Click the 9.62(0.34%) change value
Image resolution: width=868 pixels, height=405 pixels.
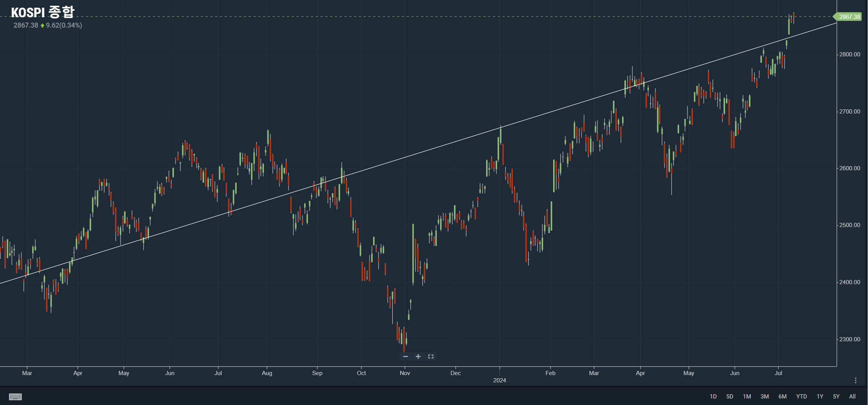(64, 25)
